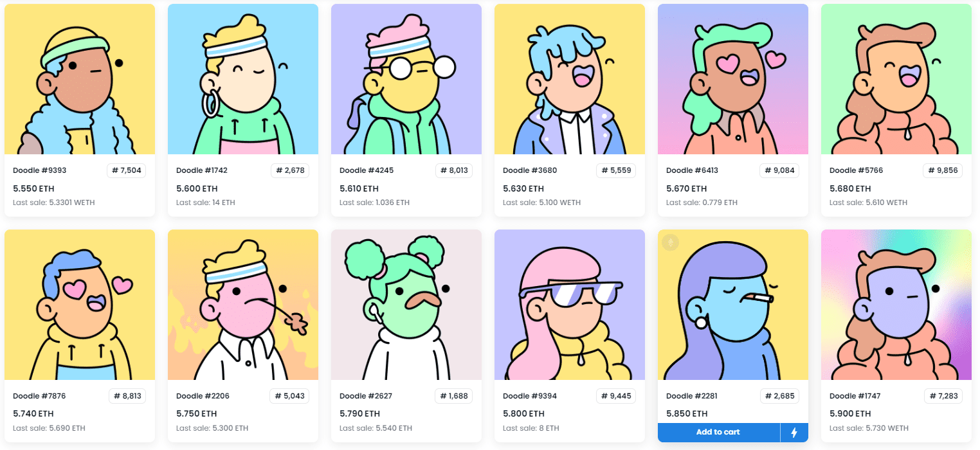Open the Doodle #1742 artwork

[243, 79]
